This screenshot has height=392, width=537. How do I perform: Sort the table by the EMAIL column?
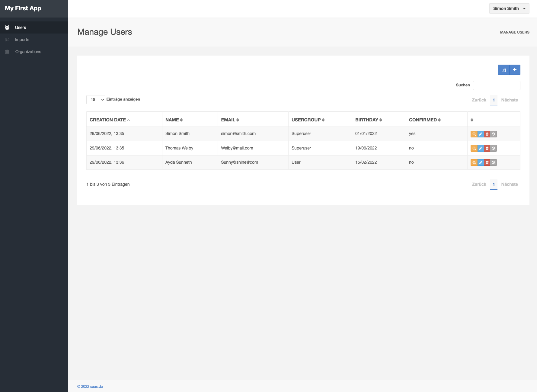(x=230, y=120)
